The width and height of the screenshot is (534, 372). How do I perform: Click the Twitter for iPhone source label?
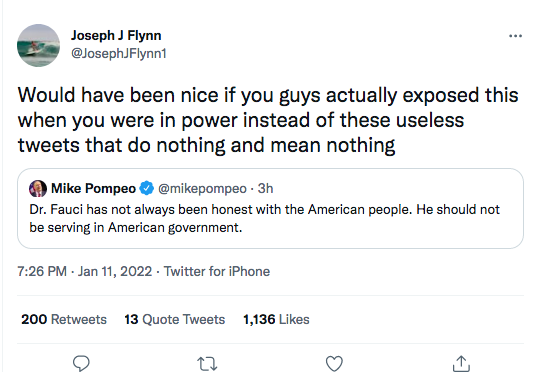pos(217,272)
